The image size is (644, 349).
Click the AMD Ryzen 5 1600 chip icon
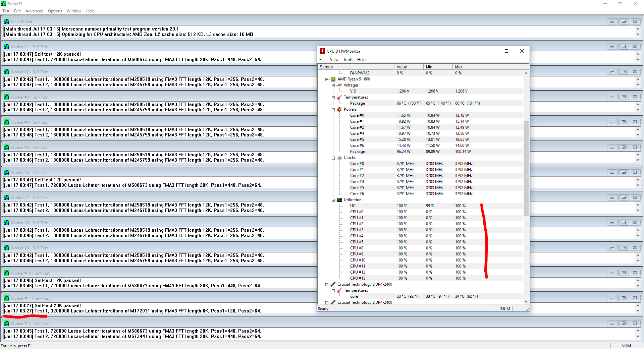pos(333,79)
